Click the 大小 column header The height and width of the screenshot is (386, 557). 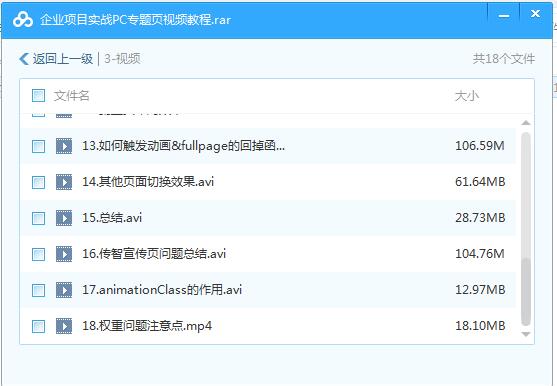tap(467, 96)
